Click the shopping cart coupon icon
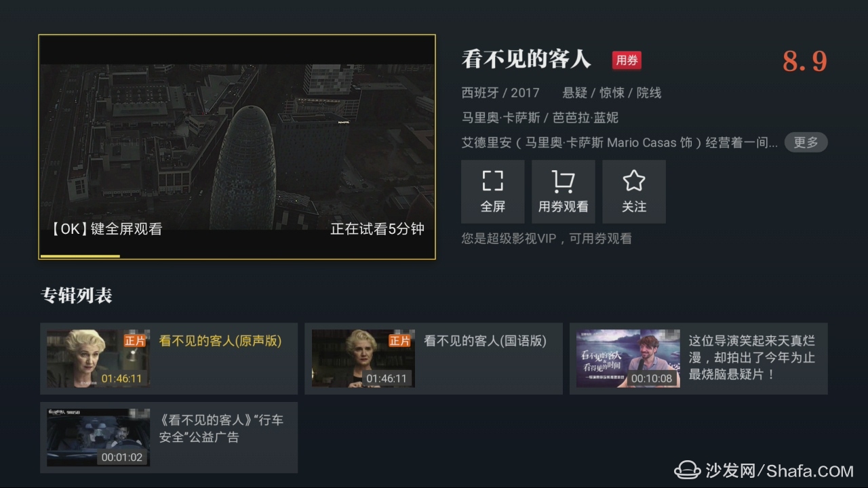The image size is (868, 488). [563, 182]
